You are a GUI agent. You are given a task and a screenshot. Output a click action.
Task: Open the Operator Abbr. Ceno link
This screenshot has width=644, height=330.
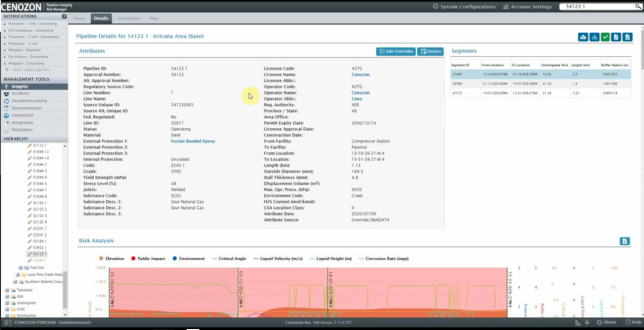point(357,99)
